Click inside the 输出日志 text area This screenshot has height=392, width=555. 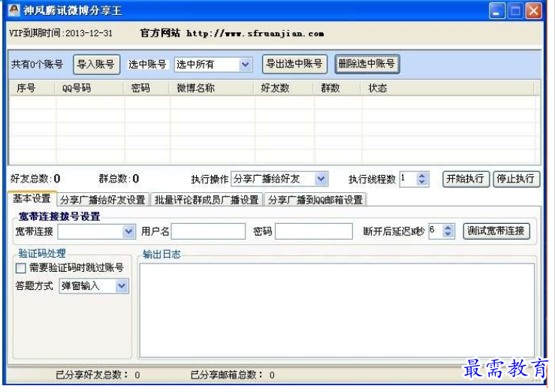pyautogui.click(x=337, y=310)
